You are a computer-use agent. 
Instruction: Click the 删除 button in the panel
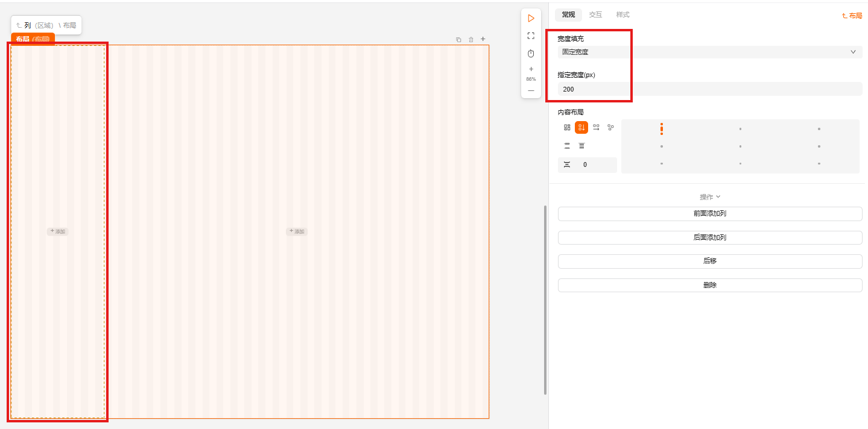[x=709, y=285]
